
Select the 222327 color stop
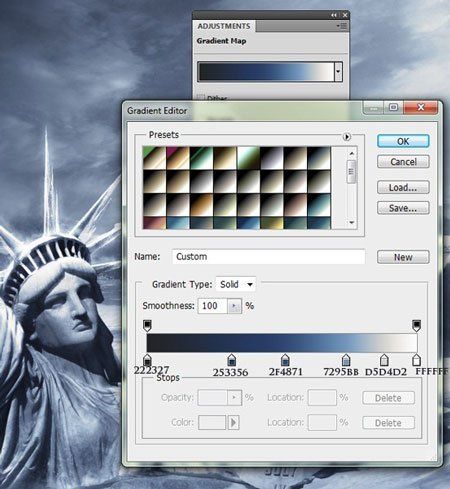point(147,360)
